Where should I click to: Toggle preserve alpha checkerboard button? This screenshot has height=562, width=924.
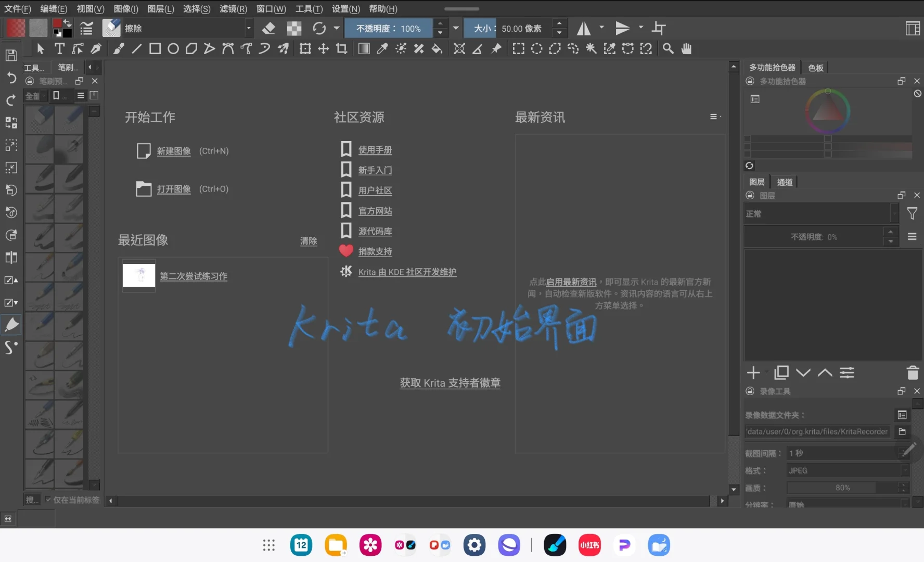[294, 28]
